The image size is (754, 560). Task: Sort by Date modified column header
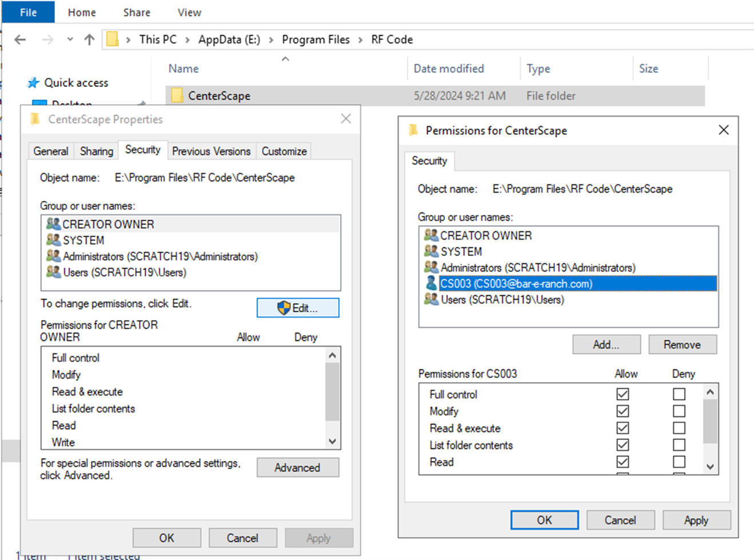point(449,69)
